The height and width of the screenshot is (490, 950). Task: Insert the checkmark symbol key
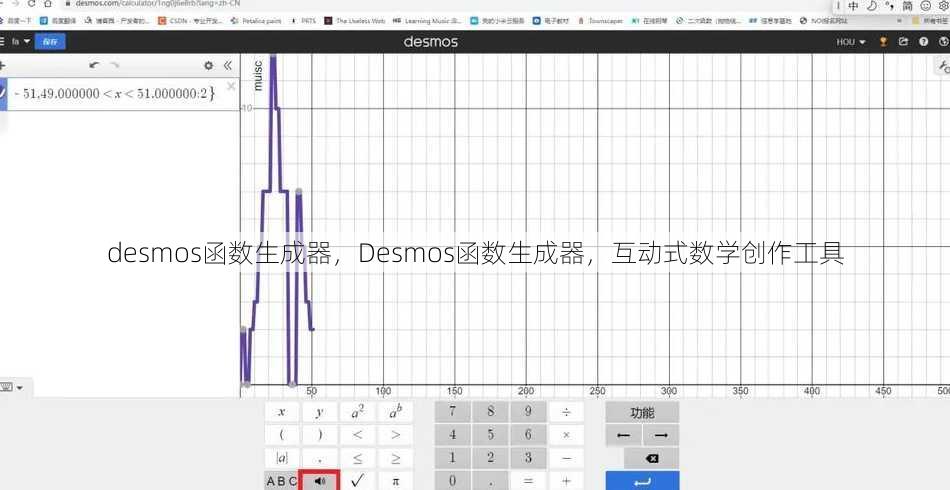click(357, 481)
